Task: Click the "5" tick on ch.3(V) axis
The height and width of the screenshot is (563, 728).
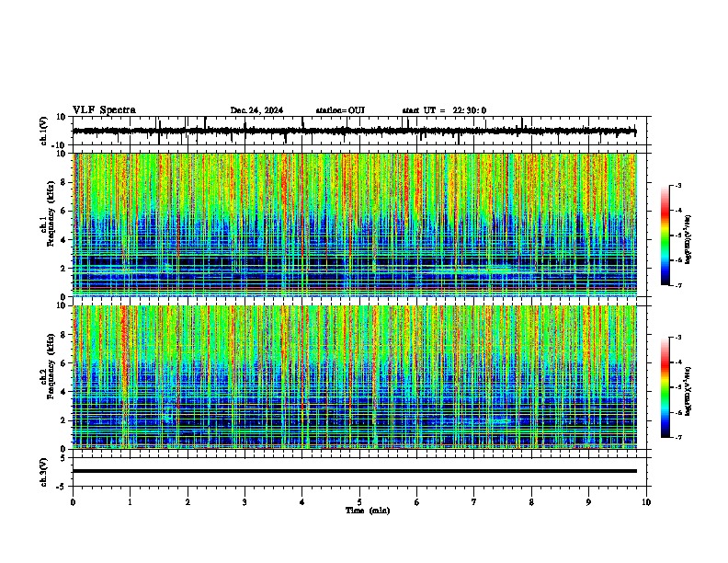Action: coord(63,457)
